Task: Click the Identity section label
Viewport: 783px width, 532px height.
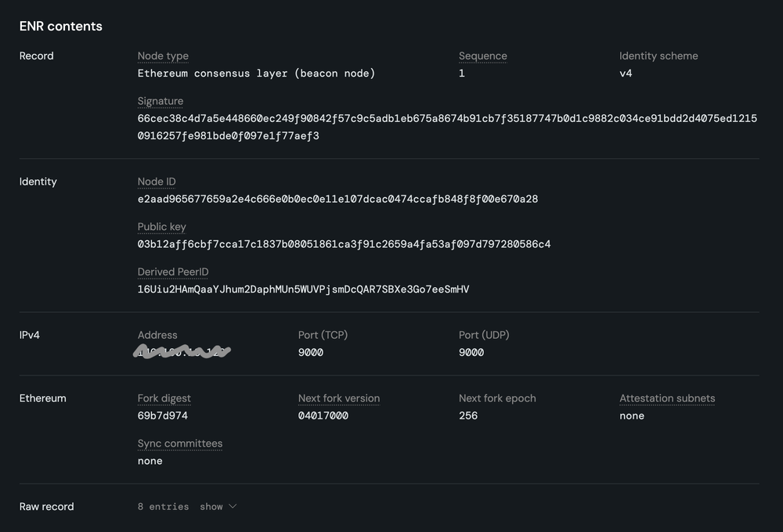Action: (x=38, y=182)
